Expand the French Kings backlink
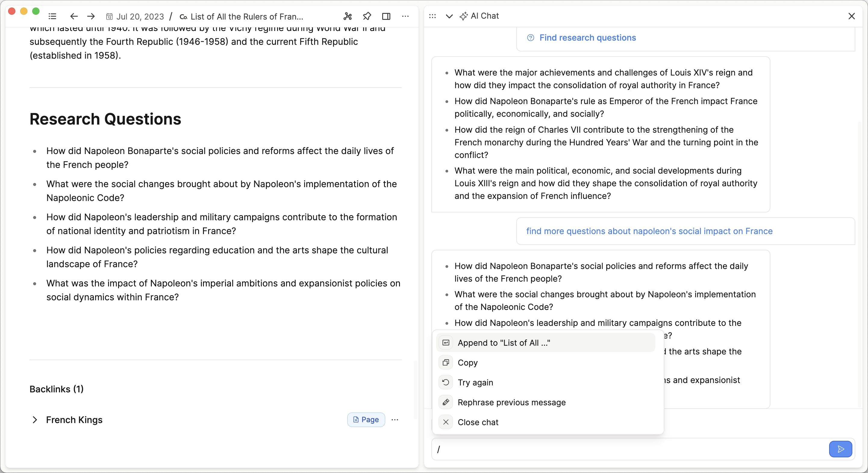The image size is (868, 473). (x=34, y=419)
